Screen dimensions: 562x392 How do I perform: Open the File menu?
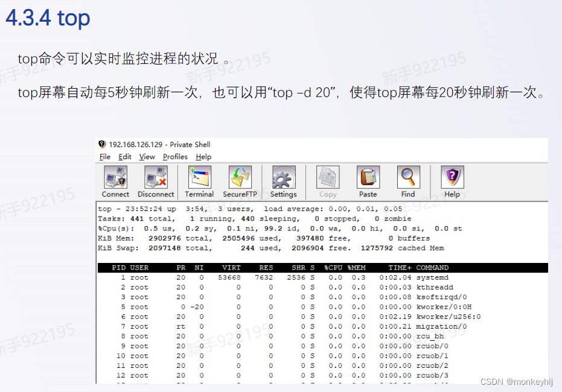click(x=104, y=156)
